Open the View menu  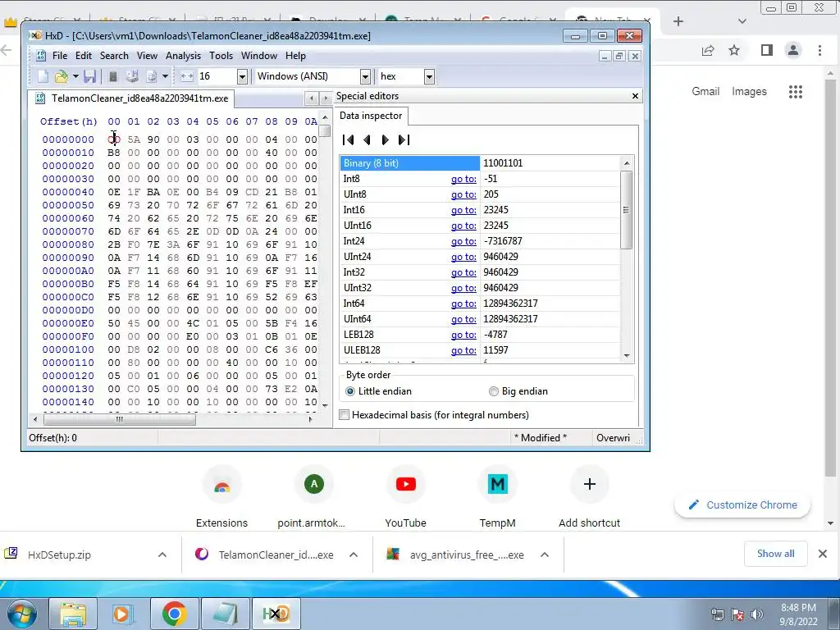[x=147, y=56]
